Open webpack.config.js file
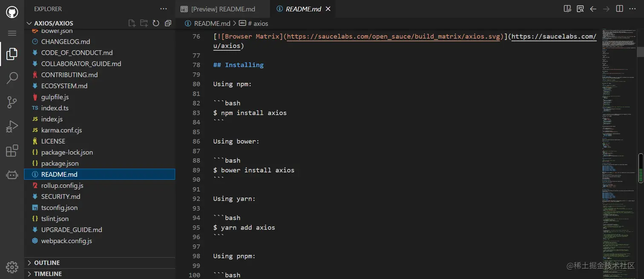 [x=100, y=241]
